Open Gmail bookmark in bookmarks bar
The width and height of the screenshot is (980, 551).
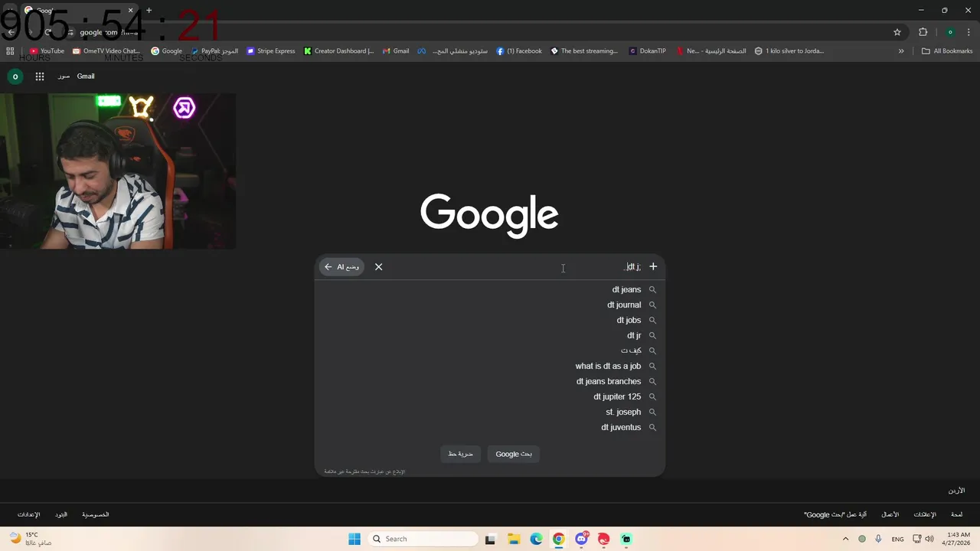point(396,51)
